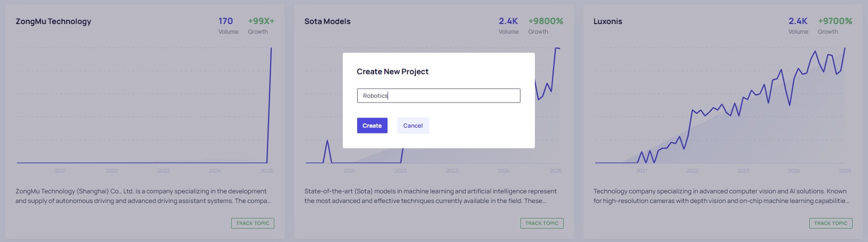Click the ZongMu volume value 170

pos(225,21)
